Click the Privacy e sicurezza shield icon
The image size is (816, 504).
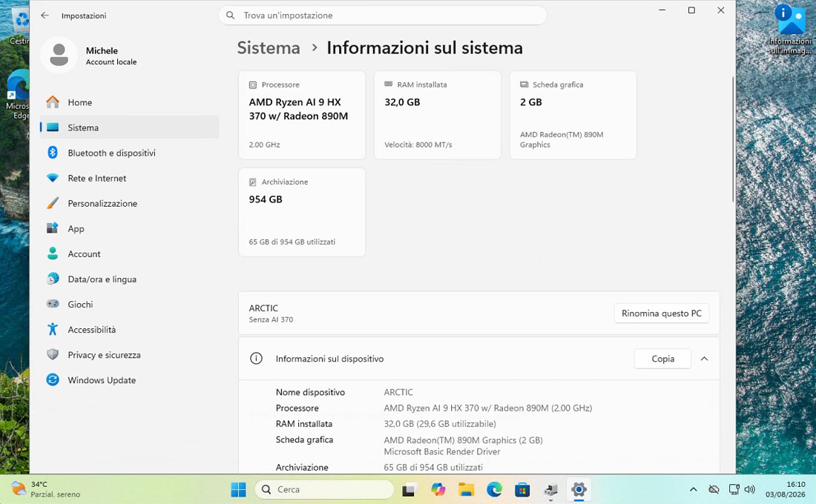tap(53, 354)
